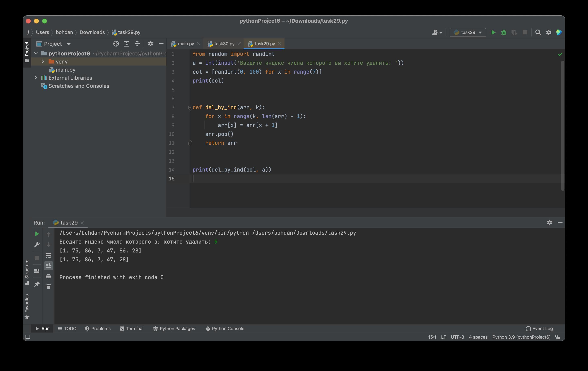
Task: Click Python 3.9 interpreter in status bar
Action: pos(521,337)
